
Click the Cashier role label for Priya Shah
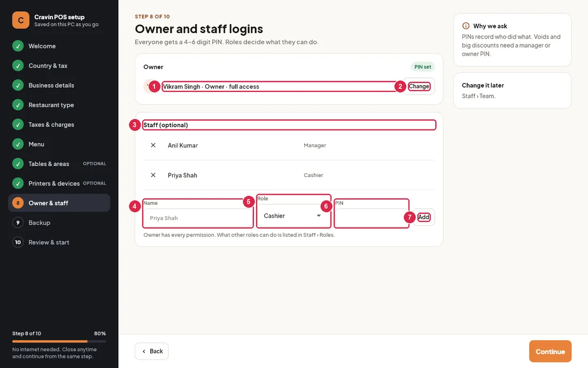point(313,175)
